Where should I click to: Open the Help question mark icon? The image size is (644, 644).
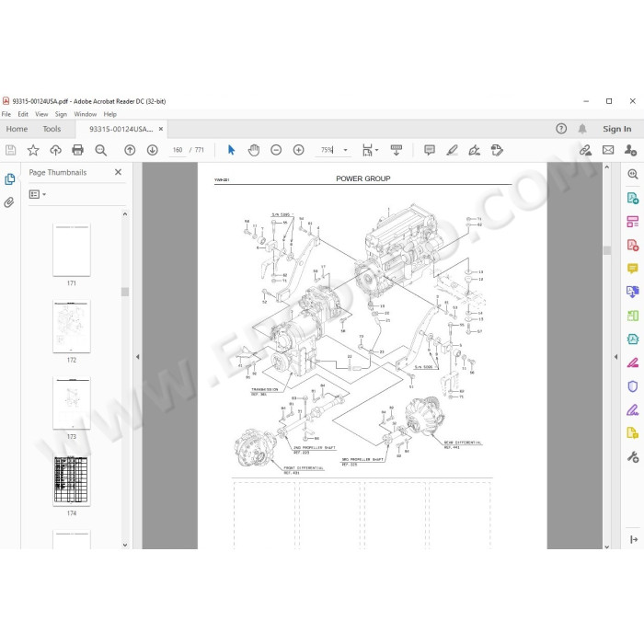561,129
